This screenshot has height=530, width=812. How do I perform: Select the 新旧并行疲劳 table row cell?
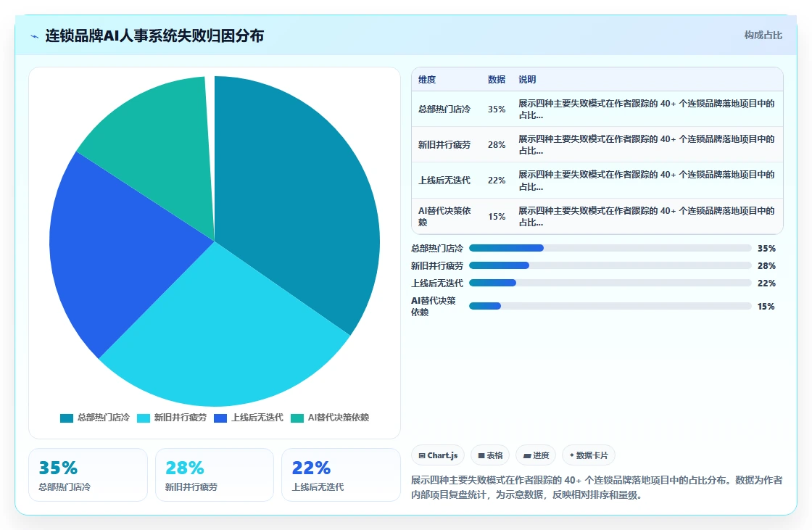(x=444, y=145)
